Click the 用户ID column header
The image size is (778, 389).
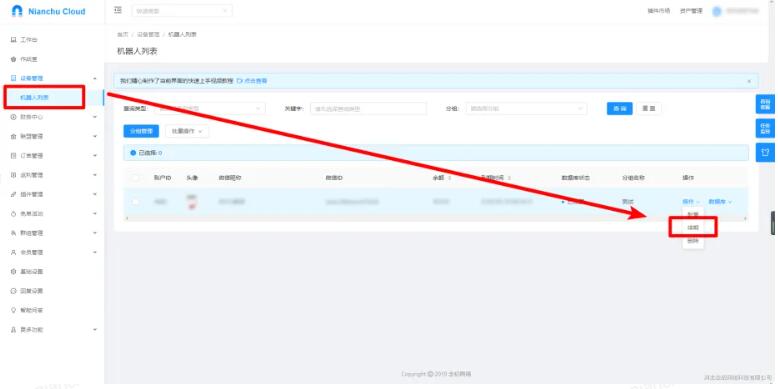coord(162,178)
